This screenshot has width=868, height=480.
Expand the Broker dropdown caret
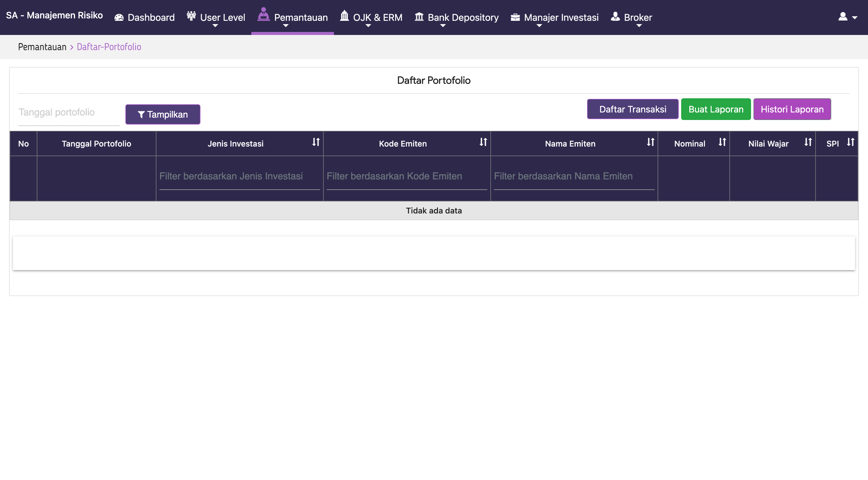point(639,26)
